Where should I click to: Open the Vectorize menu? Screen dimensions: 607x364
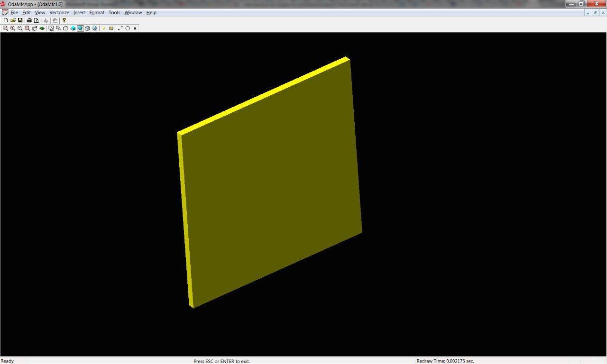59,12
